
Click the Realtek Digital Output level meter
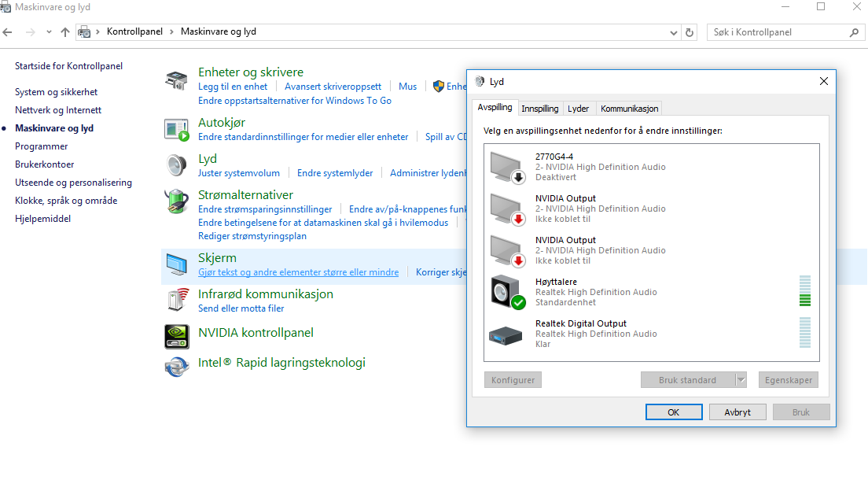click(805, 333)
